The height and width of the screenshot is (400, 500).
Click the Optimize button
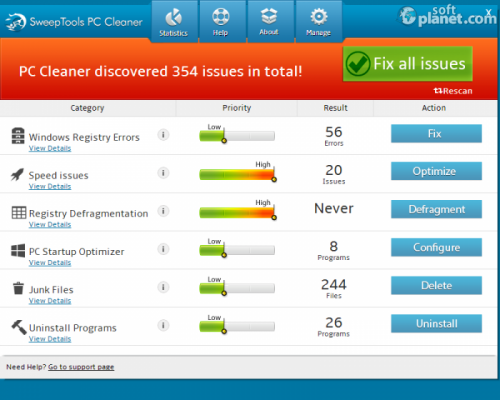click(436, 171)
